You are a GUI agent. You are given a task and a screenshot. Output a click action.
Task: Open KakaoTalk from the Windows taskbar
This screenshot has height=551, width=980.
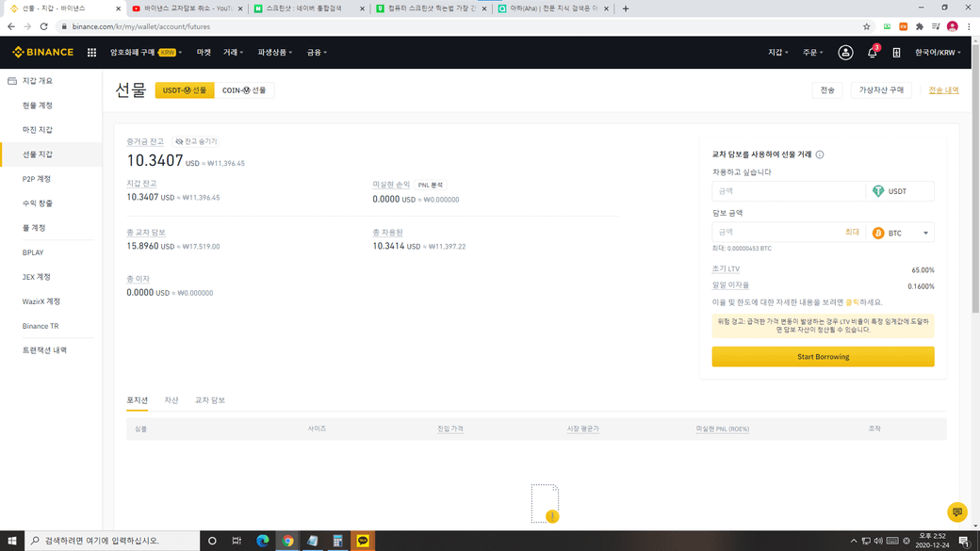click(x=363, y=542)
